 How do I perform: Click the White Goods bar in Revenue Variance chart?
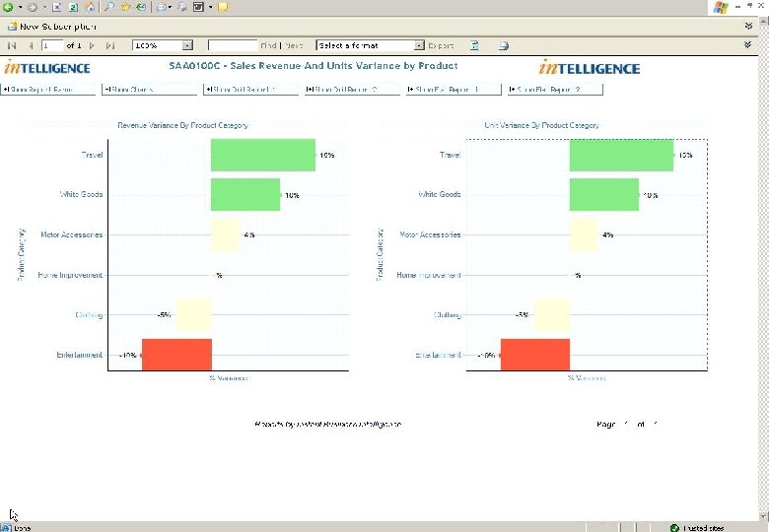point(245,195)
